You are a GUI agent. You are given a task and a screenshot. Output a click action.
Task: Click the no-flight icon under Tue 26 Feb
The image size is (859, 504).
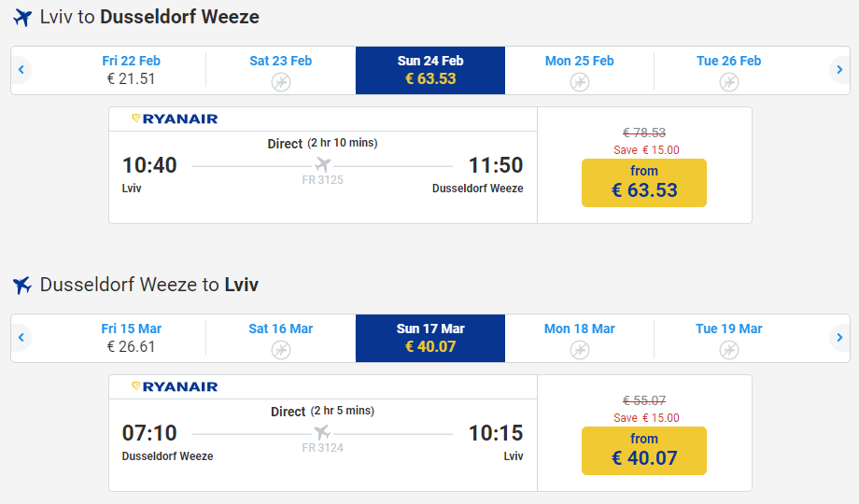[x=729, y=82]
